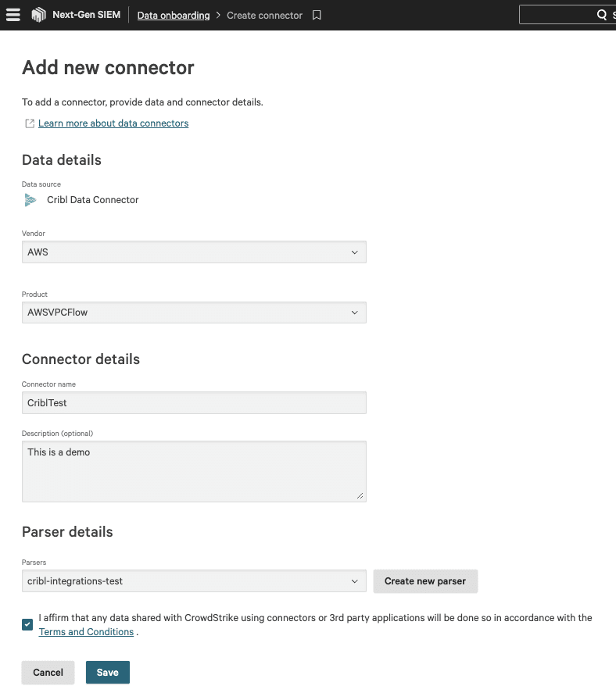Open the hamburger navigation menu
Image resolution: width=616 pixels, height=693 pixels.
pyautogui.click(x=13, y=15)
